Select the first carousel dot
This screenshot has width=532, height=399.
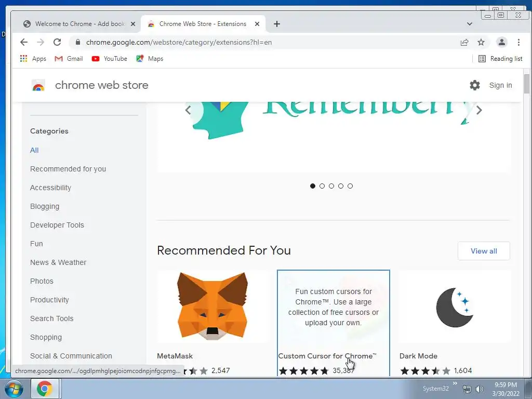point(312,186)
